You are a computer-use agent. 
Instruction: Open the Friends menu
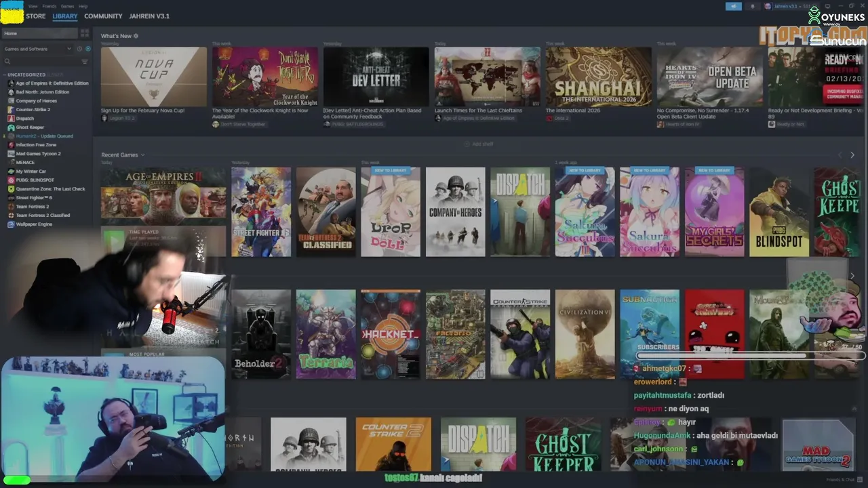point(50,6)
